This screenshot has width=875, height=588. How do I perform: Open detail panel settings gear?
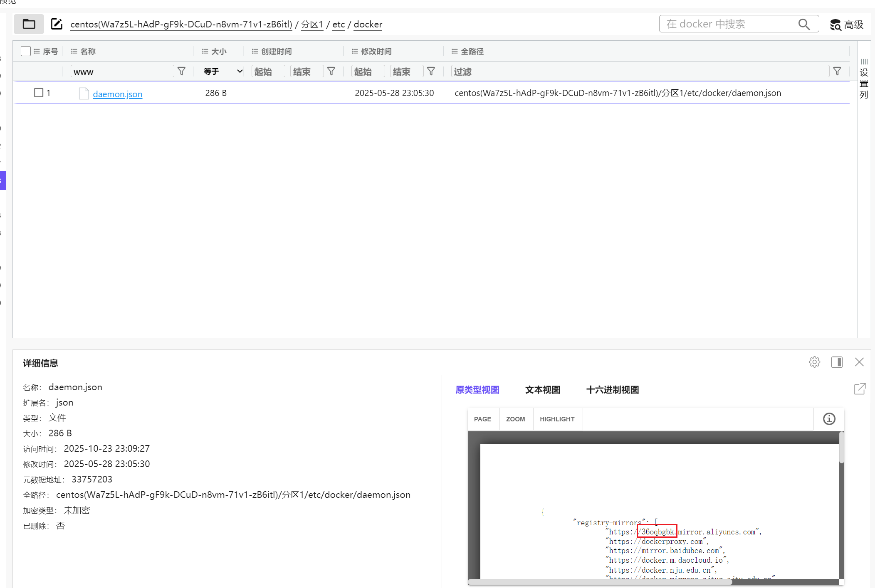[x=814, y=362]
